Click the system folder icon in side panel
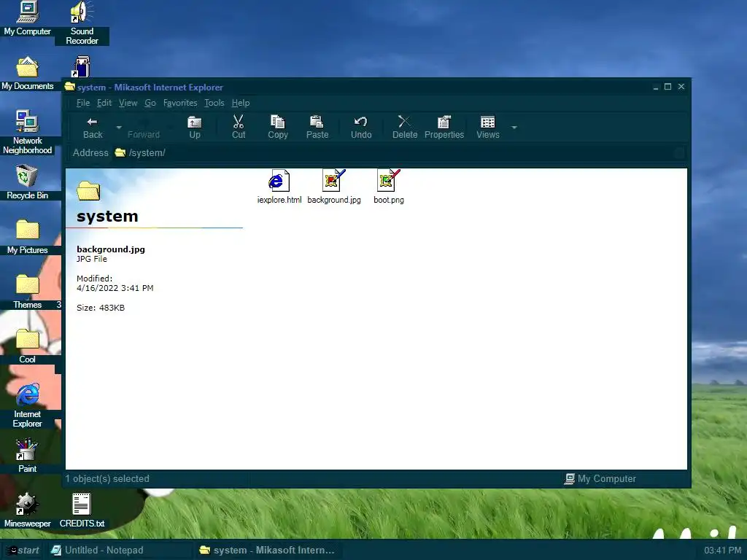The image size is (747, 560). click(88, 190)
